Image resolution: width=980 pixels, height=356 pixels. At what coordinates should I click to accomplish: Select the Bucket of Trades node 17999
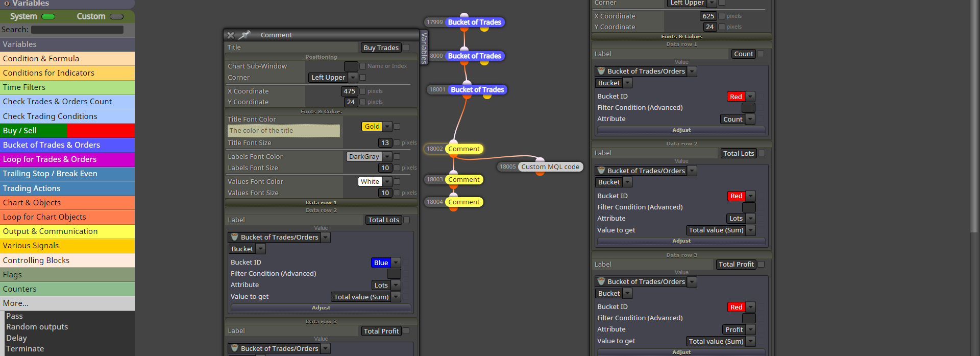click(464, 22)
